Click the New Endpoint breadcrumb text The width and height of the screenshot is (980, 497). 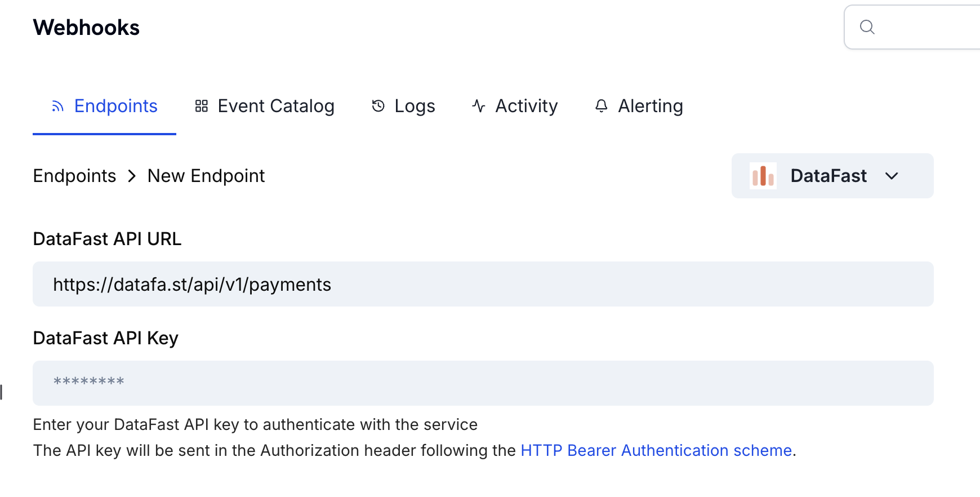(206, 176)
